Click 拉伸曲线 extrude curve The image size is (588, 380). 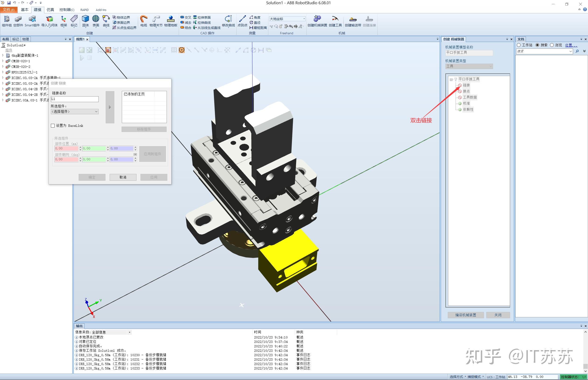202,22
